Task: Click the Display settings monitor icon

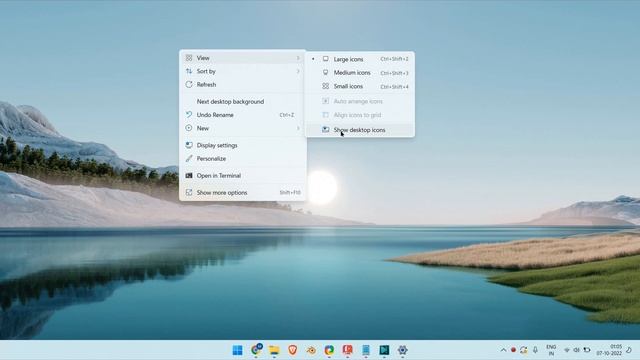Action: [x=189, y=145]
